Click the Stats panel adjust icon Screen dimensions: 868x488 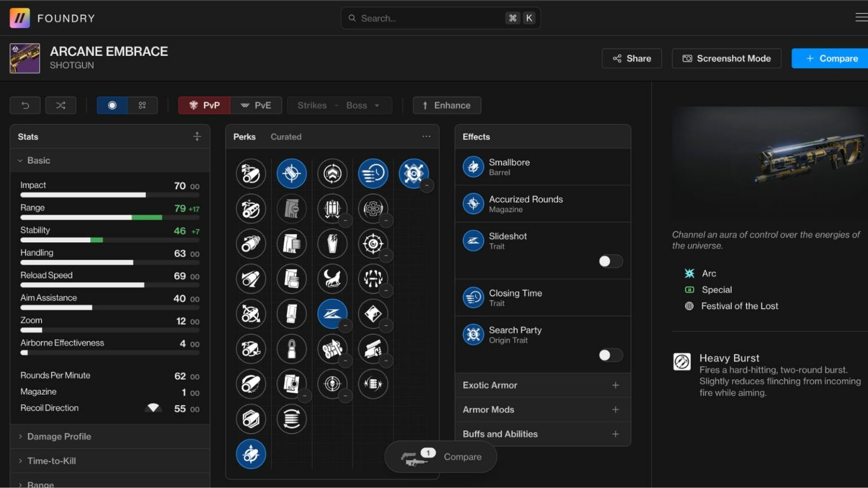point(197,137)
